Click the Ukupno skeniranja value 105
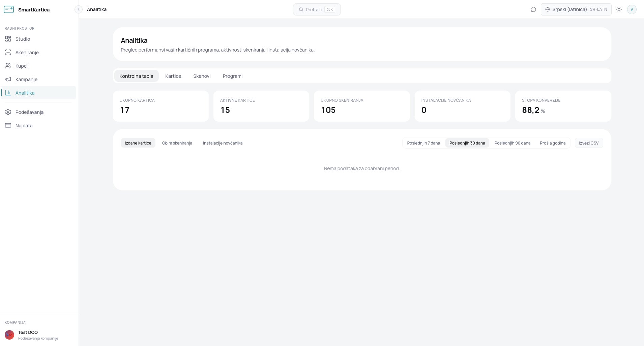This screenshot has height=346, width=644. click(328, 110)
